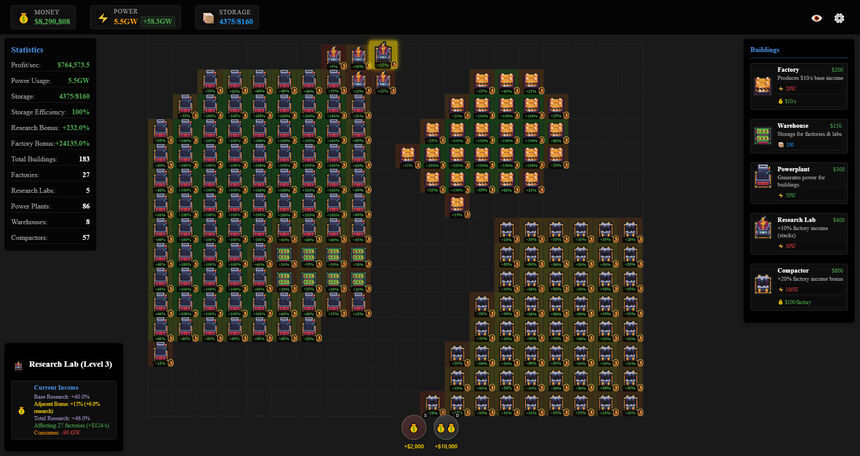Click the Current Income heading
Viewport: 860px width, 456px height.
tap(56, 387)
